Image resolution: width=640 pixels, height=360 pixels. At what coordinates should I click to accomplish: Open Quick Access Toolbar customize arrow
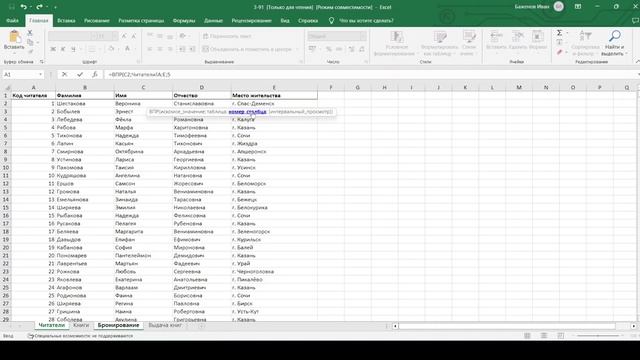coord(55,7)
